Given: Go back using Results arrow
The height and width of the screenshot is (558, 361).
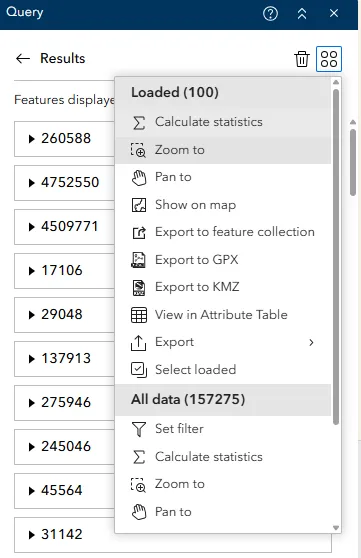Looking at the screenshot, I should coord(23,58).
